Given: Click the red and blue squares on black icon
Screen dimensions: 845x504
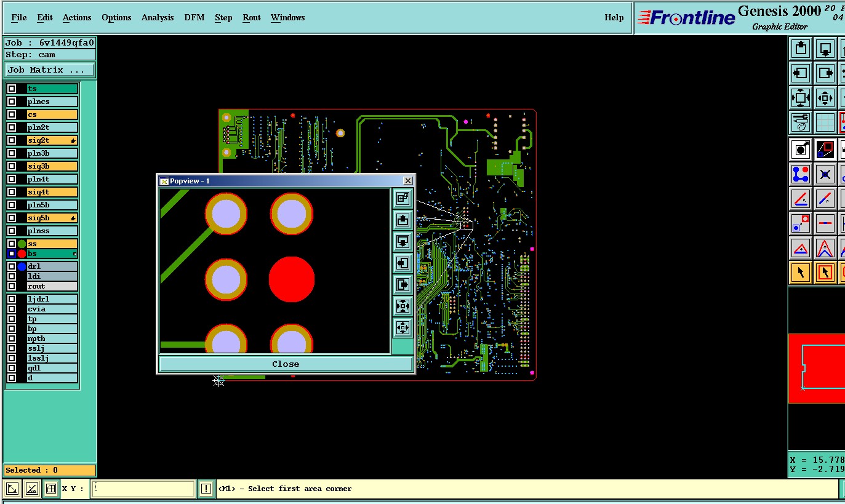Looking at the screenshot, I should [x=825, y=149].
